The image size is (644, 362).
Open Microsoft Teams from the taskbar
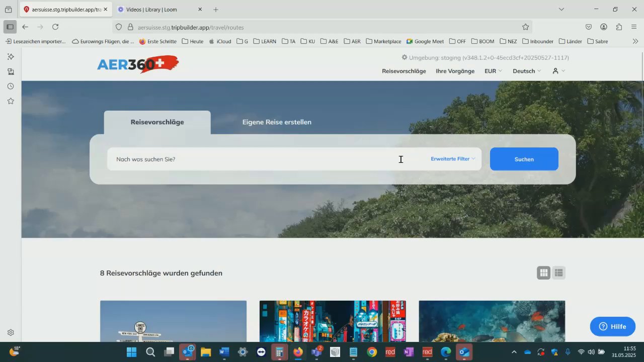coord(316,352)
